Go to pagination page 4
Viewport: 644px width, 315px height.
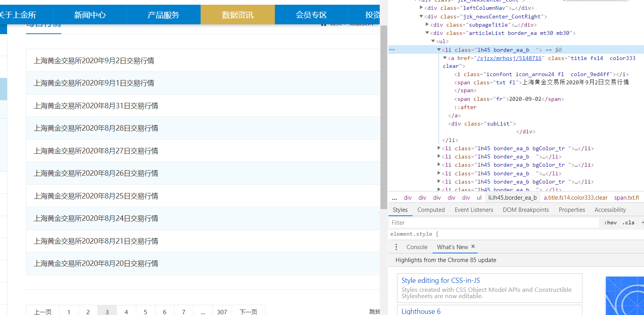[x=126, y=311]
